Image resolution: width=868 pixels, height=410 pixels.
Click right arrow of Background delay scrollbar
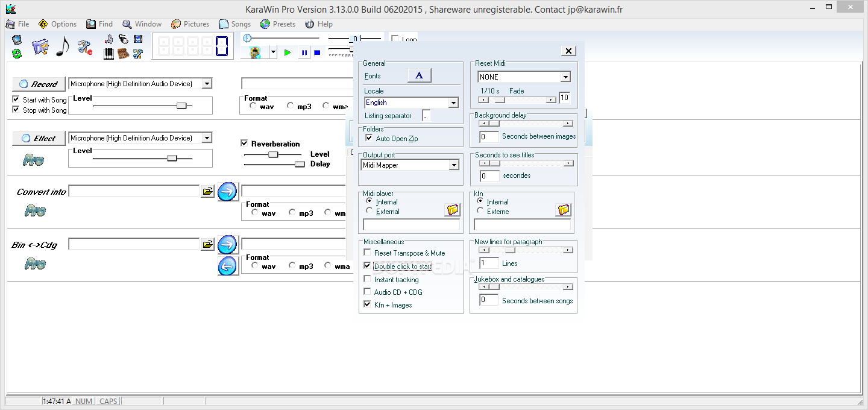point(568,124)
